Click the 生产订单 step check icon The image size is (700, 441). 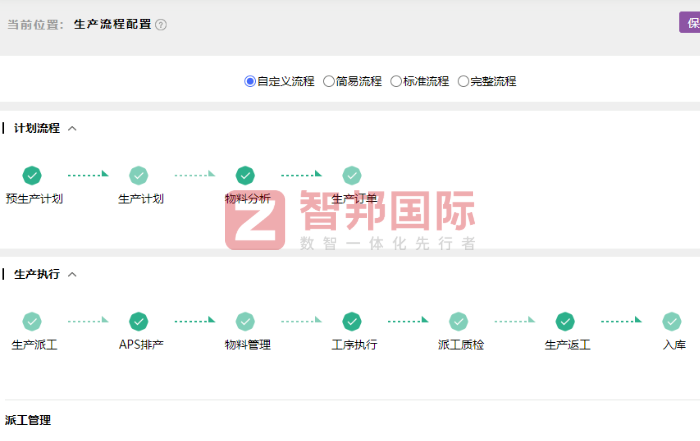(352, 175)
